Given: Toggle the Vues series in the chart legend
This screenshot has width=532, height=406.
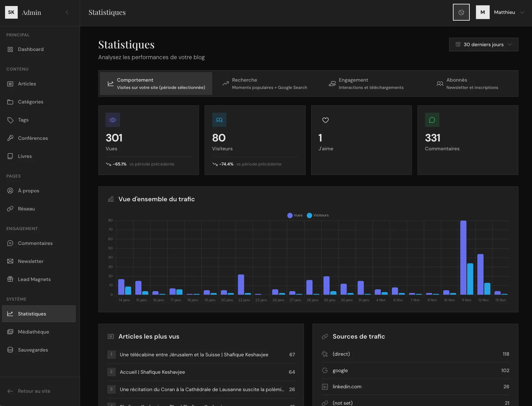Looking at the screenshot, I should point(294,215).
